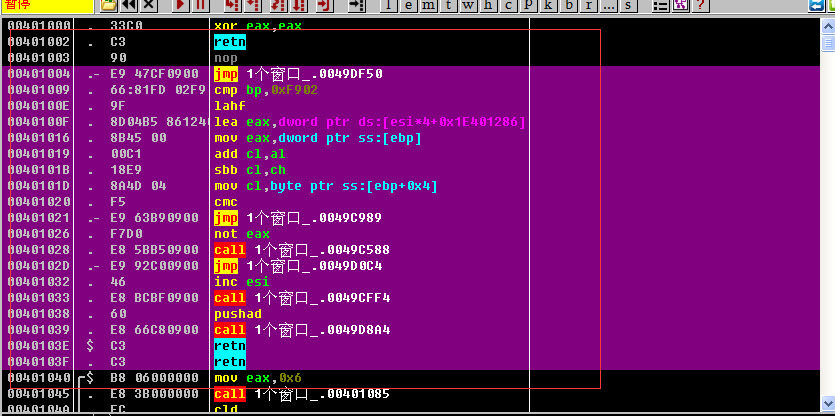
Task: Execute till return toolbar icon
Action: point(324,5)
